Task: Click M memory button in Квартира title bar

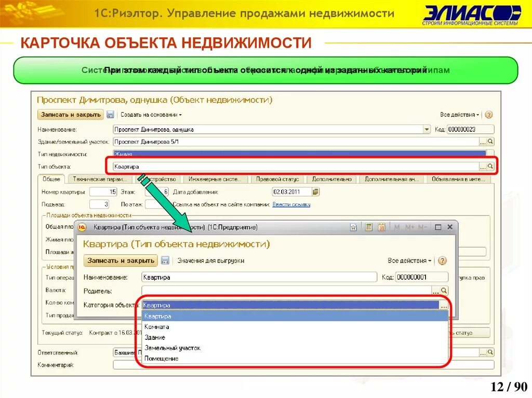Action: [x=396, y=227]
